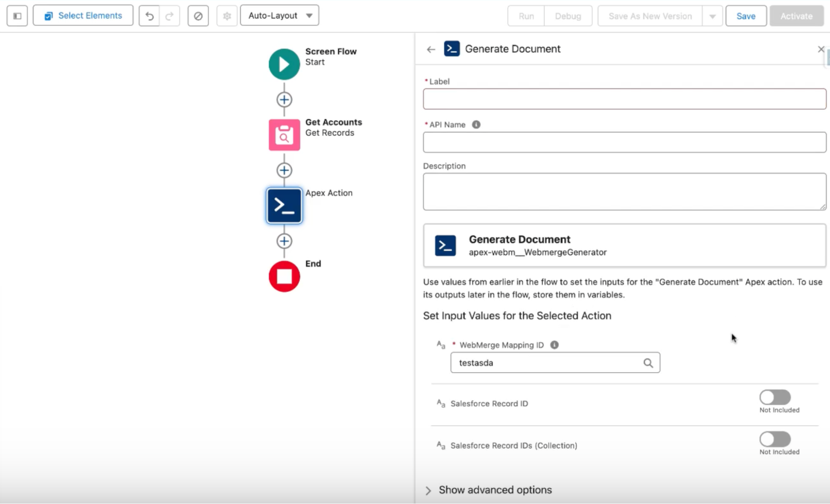Toggle Salesforce Record ID inclusion

[775, 397]
